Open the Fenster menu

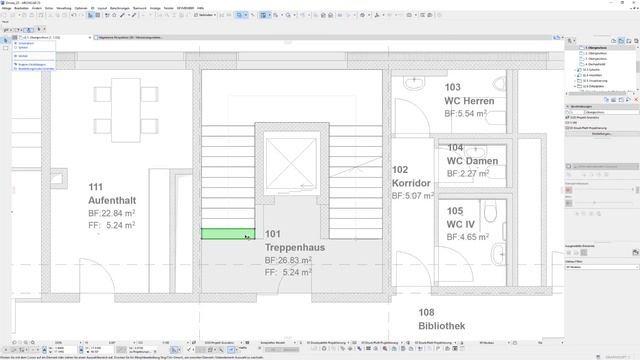(x=168, y=8)
